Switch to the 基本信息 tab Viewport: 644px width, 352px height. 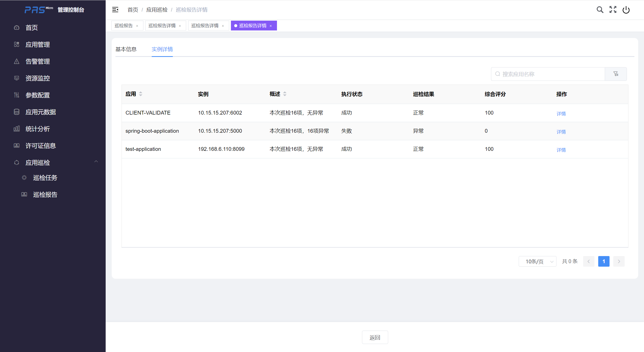coord(126,49)
